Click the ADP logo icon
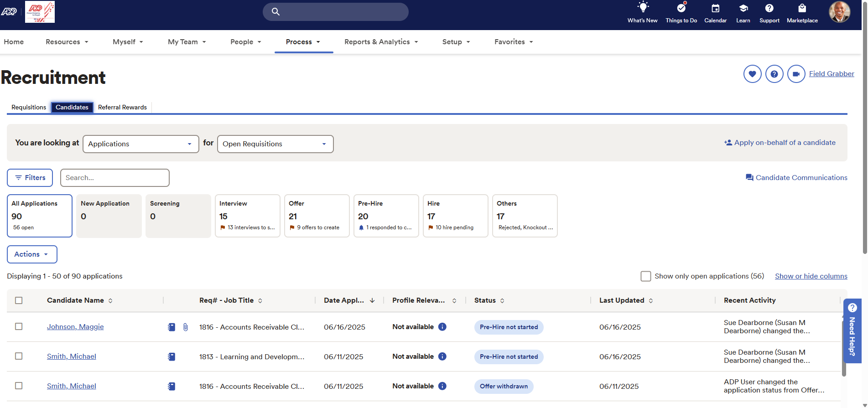The height and width of the screenshot is (408, 868). (x=9, y=11)
